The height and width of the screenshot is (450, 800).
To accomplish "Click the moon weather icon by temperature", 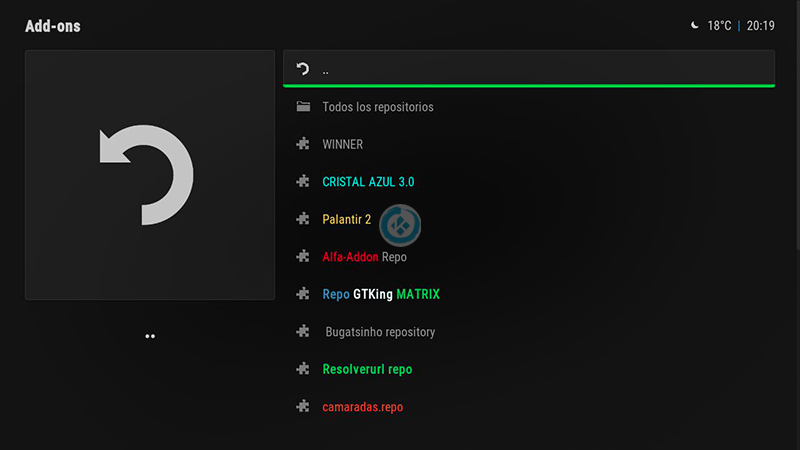I will click(x=694, y=26).
